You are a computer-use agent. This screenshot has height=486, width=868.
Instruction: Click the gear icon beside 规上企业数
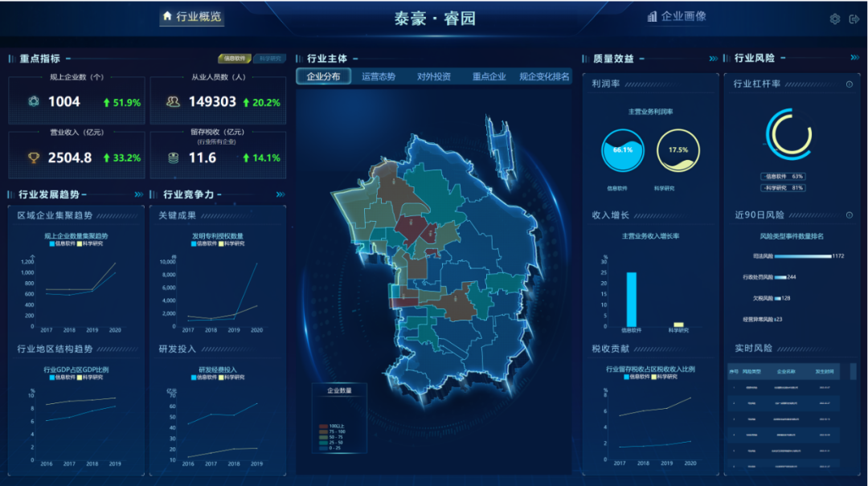[33, 102]
